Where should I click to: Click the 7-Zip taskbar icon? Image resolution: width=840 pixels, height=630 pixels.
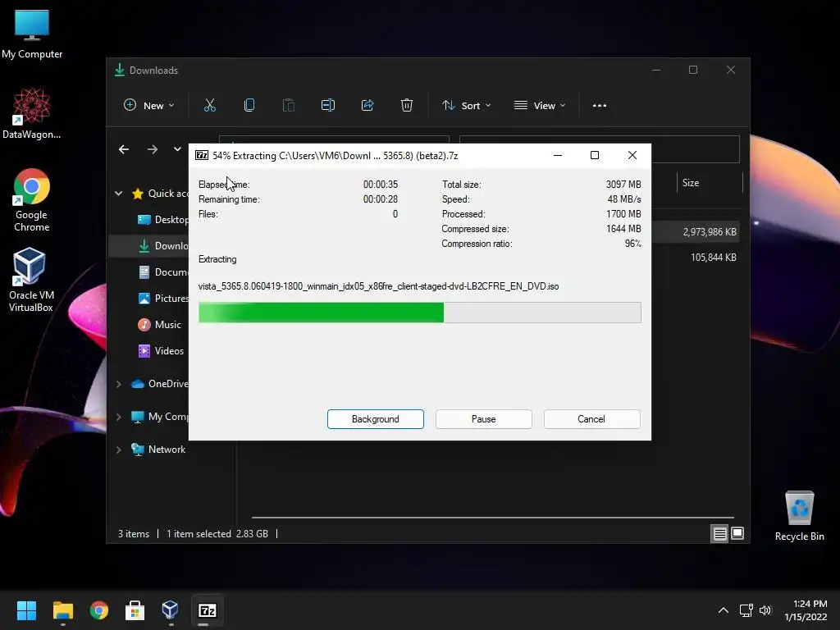coord(208,610)
